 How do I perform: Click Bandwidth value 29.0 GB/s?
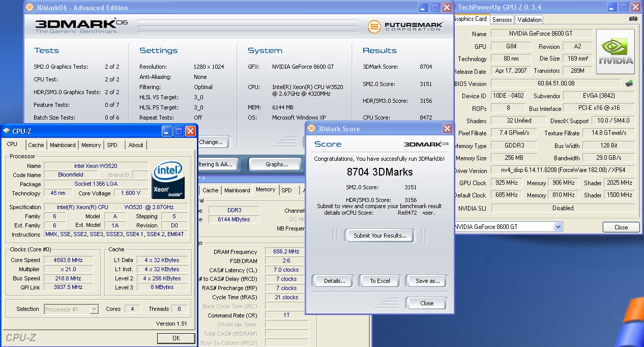coord(609,158)
